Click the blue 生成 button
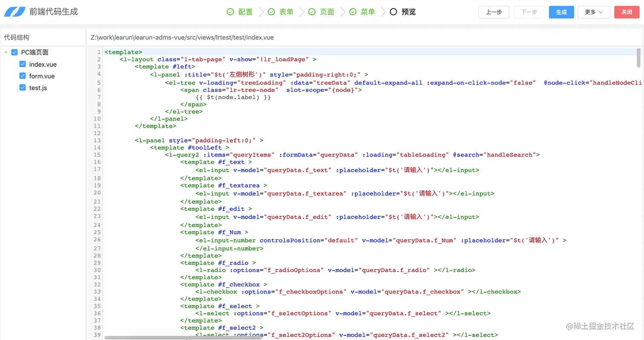The height and width of the screenshot is (340, 644). (x=561, y=12)
